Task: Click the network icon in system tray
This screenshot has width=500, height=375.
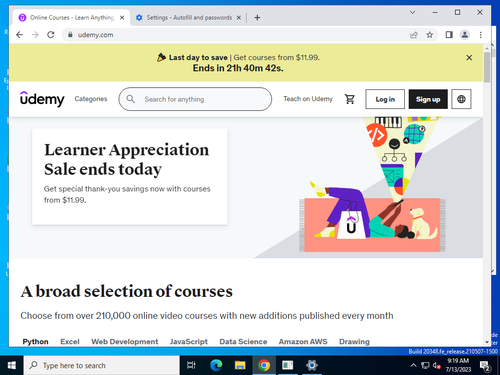Action: [x=425, y=366]
